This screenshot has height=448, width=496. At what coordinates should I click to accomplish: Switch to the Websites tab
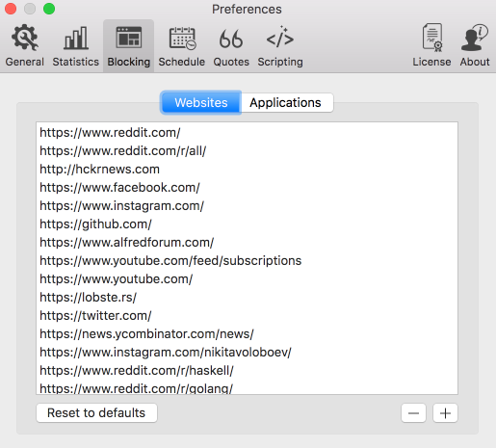coord(201,103)
